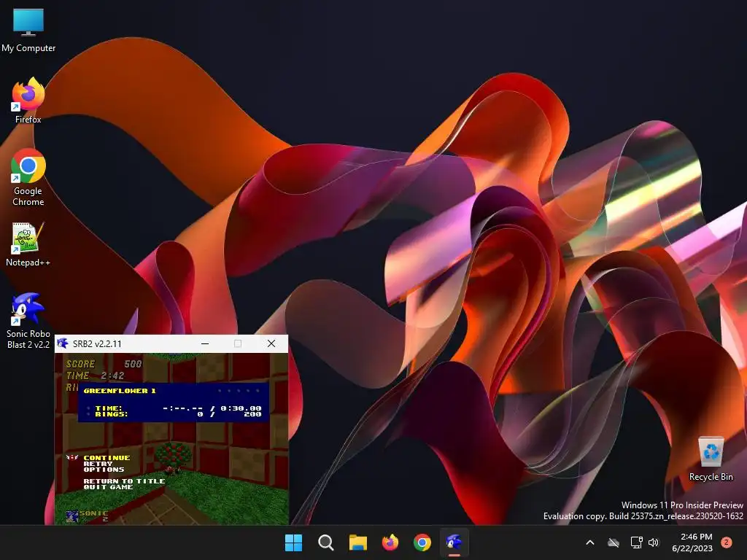Viewport: 747px width, 560px height.
Task: Click the Sonic icon in SRB2 title bar
Action: click(63, 343)
